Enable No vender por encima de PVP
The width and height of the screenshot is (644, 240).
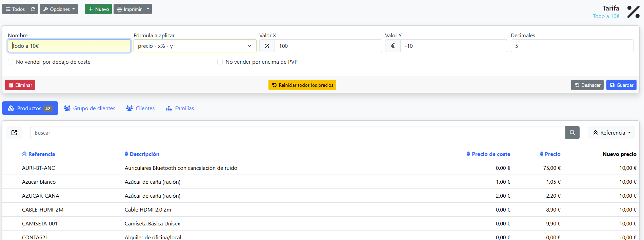tap(220, 62)
